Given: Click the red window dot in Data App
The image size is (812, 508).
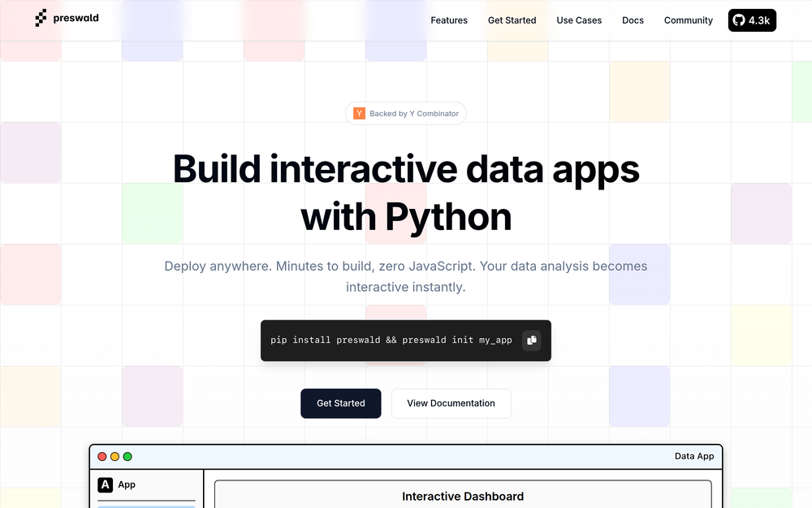Looking at the screenshot, I should click(x=102, y=457).
